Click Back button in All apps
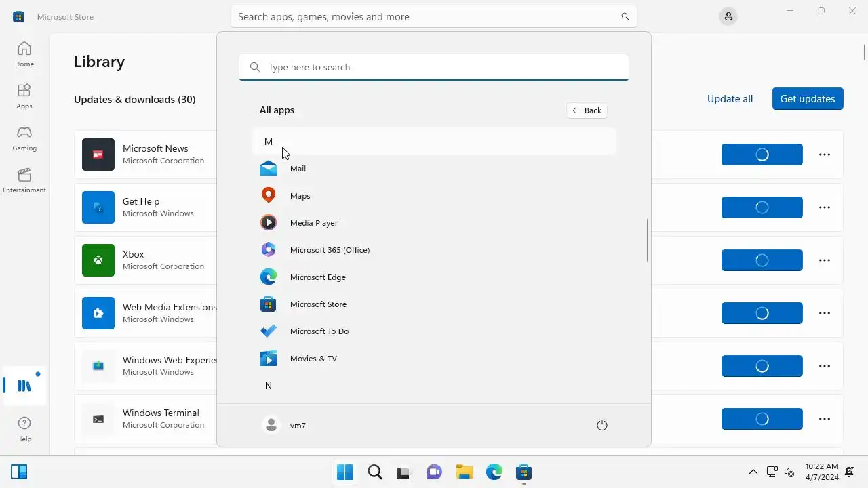The image size is (868, 488). 587,110
